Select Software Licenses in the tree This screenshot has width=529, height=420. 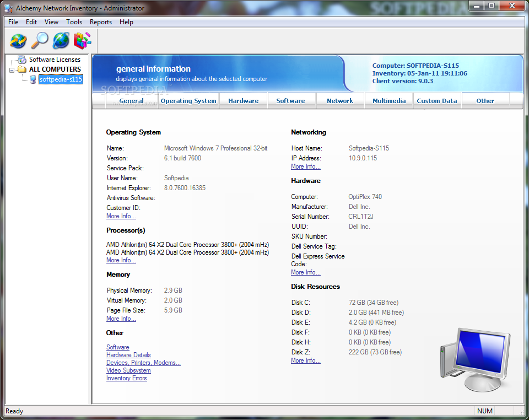tap(55, 60)
